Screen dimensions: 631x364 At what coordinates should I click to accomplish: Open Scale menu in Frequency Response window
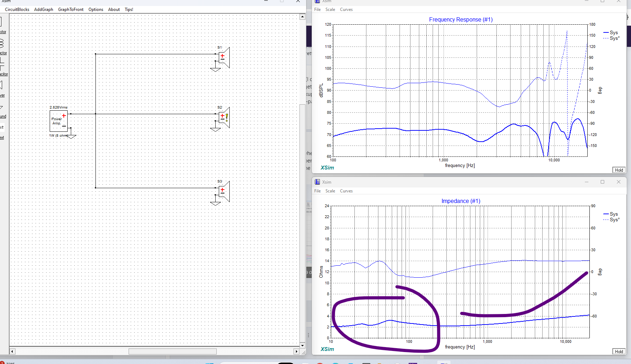[x=330, y=10]
